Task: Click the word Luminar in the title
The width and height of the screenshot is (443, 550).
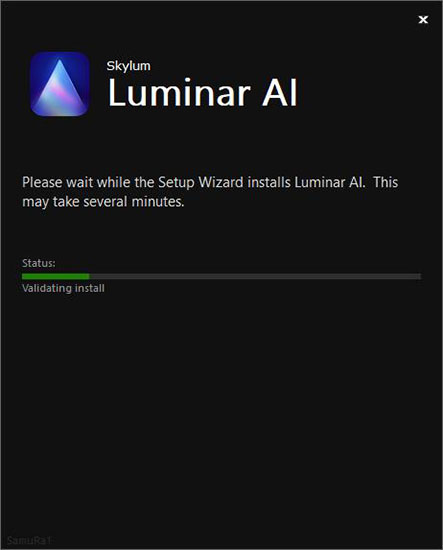Action: pos(179,93)
